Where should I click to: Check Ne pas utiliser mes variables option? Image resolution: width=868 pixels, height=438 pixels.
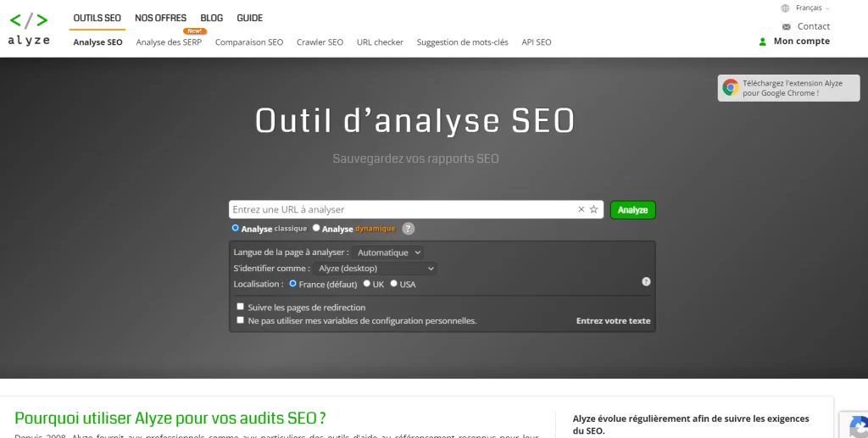coord(240,319)
